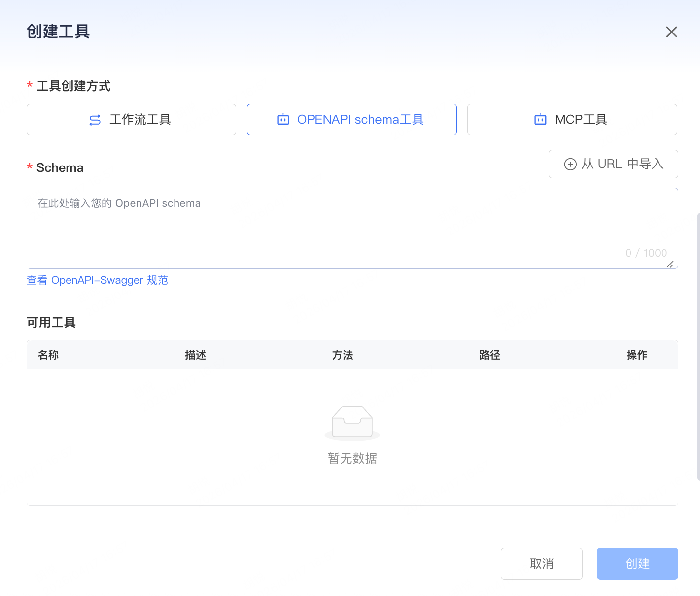Select the MCP工具 creation option
The width and height of the screenshot is (700, 596).
[572, 120]
